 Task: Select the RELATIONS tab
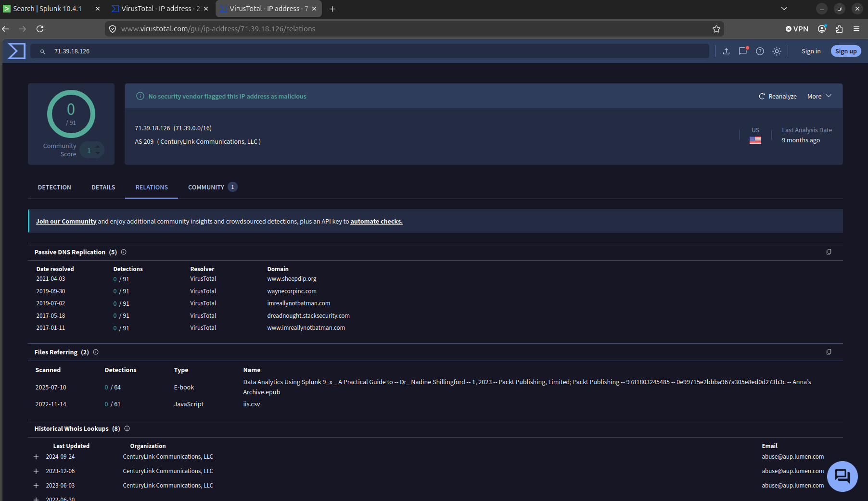coord(152,187)
